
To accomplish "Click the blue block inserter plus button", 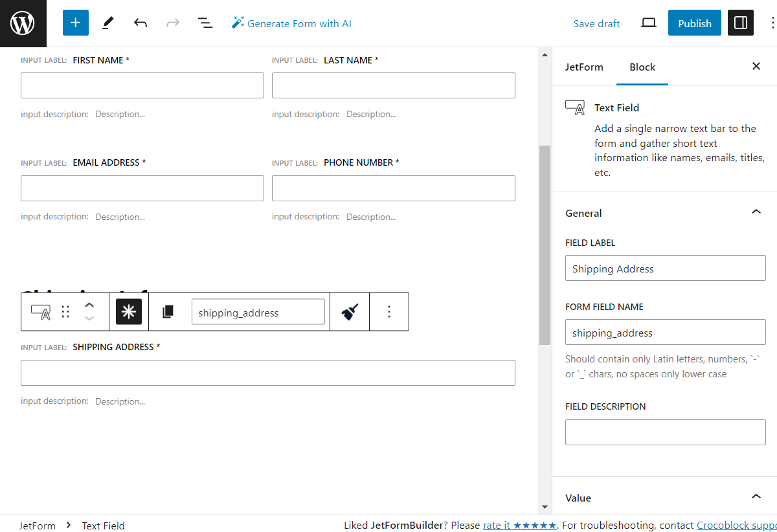I will [x=76, y=23].
